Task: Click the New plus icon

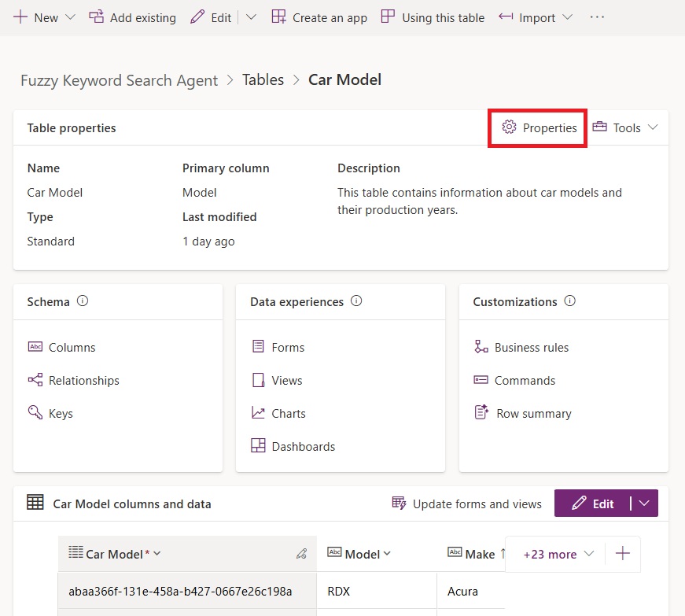Action: coord(20,17)
